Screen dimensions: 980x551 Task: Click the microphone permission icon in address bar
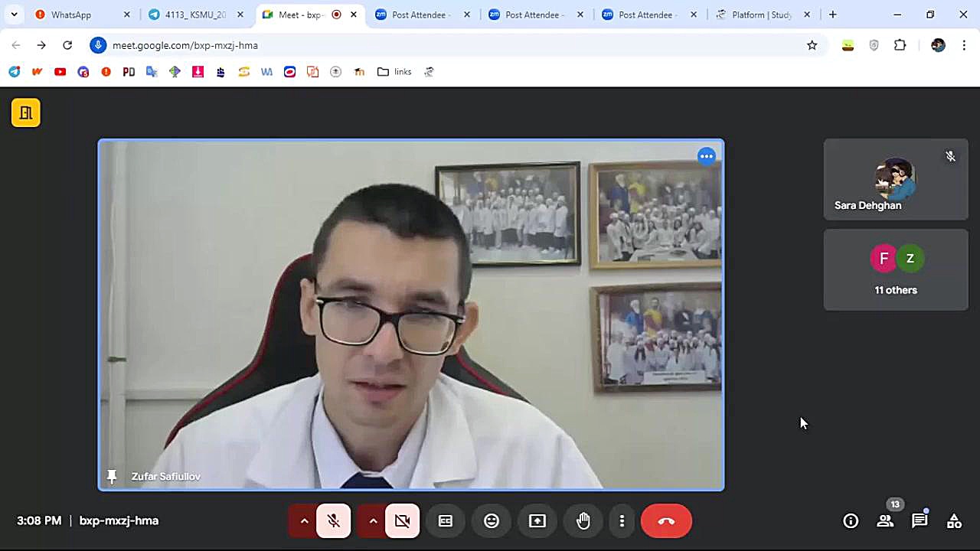click(98, 45)
